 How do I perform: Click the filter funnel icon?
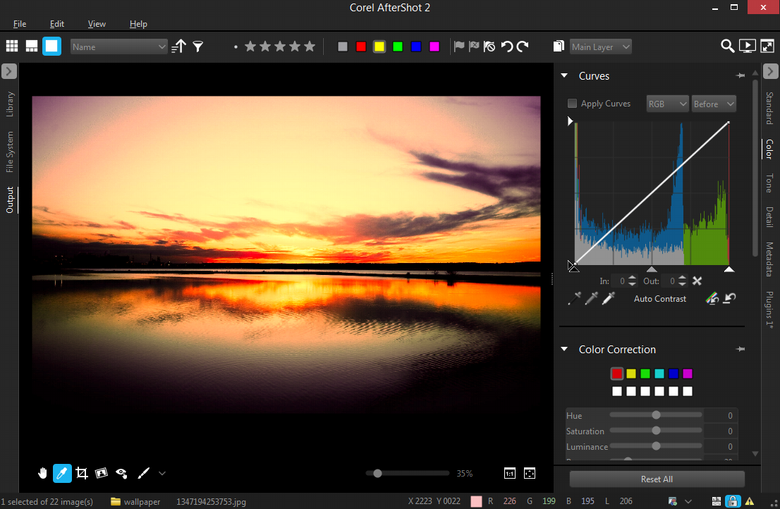[198, 46]
